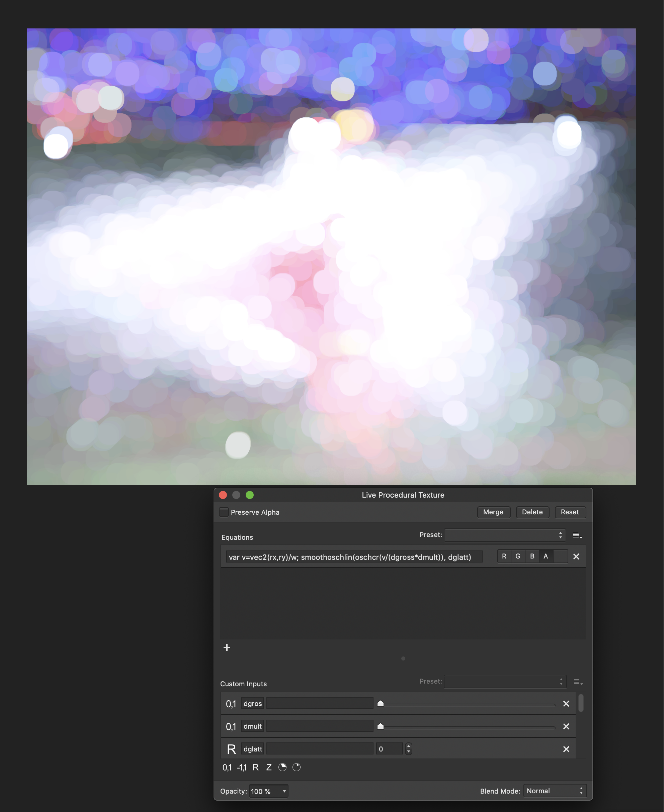The width and height of the screenshot is (664, 812).
Task: Toggle the G channel for the equation
Action: 518,556
